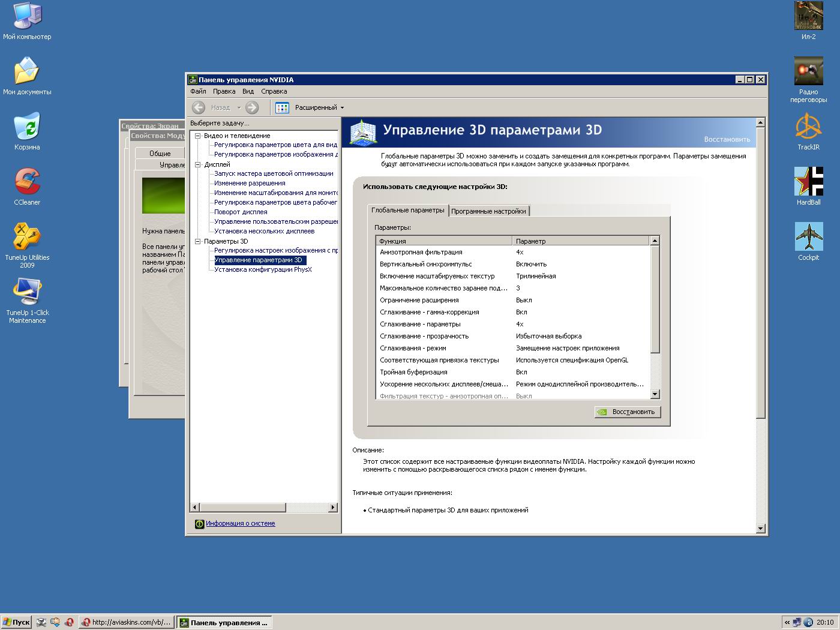The image size is (840, 630).
Task: Collapse the Видео и телевидение tree node
Action: click(x=197, y=136)
